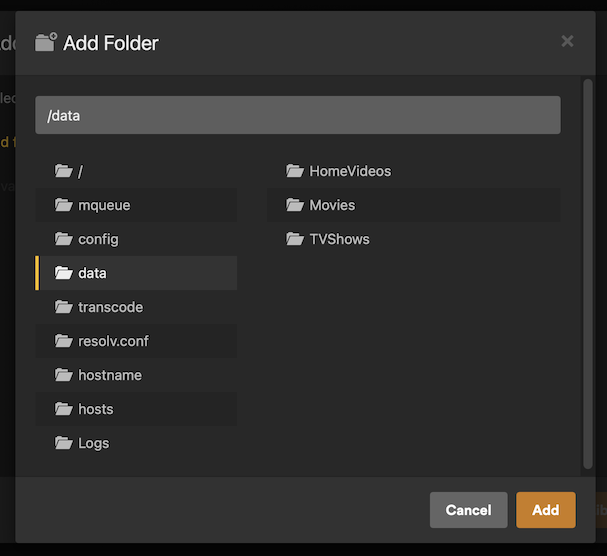Focus the /data path input field
This screenshot has height=556, width=607.
point(298,115)
